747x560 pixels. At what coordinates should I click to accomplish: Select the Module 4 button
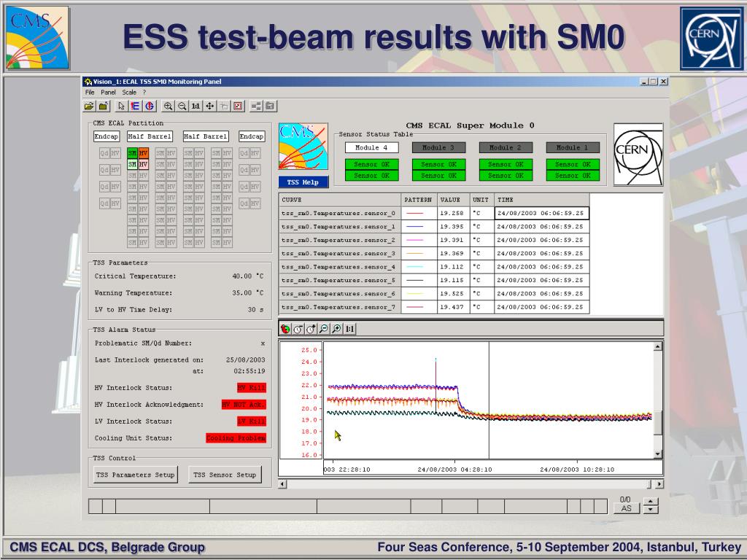pyautogui.click(x=371, y=147)
